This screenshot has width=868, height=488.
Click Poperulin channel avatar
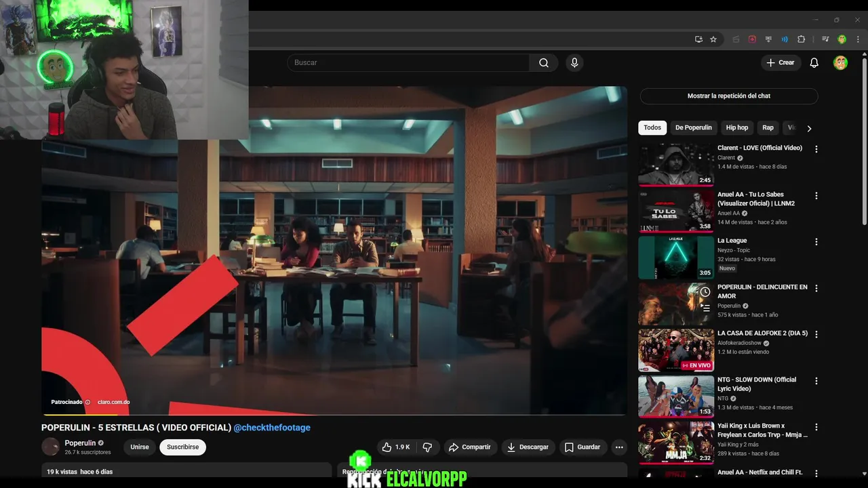coord(51,447)
